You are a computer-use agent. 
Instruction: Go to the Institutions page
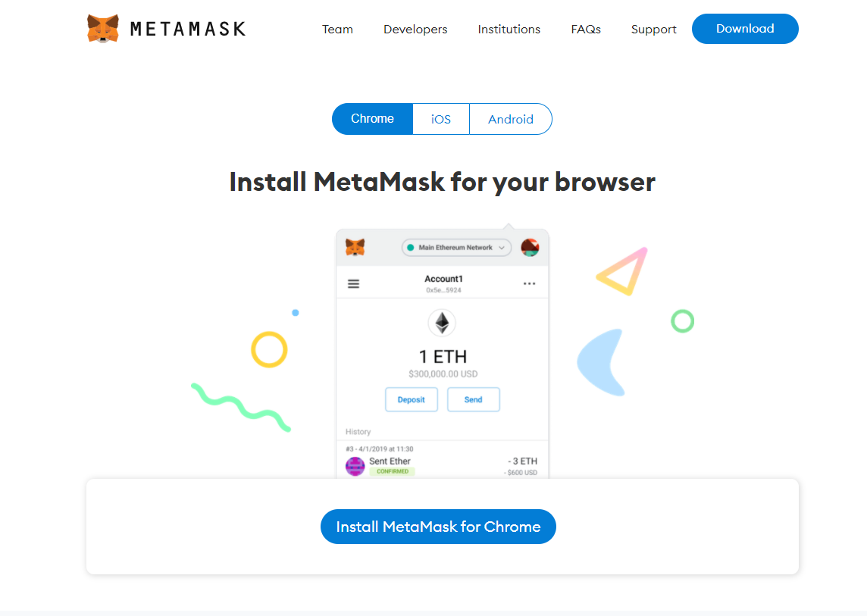(509, 30)
